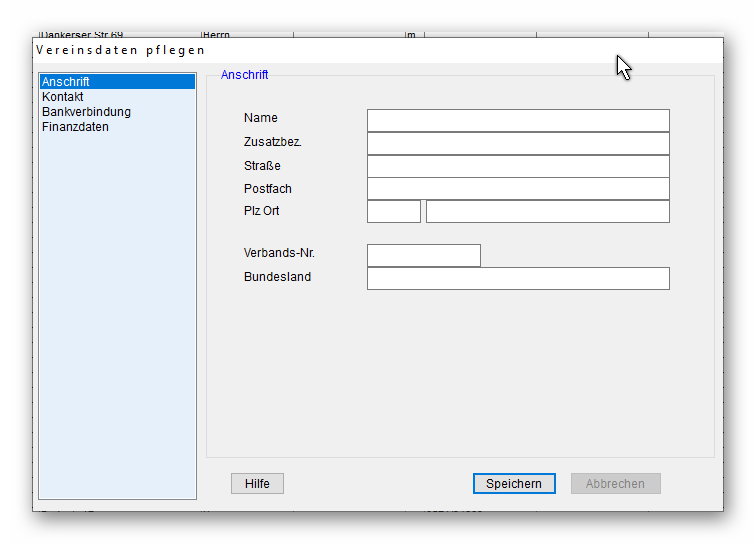Select the Postfach input box
The image size is (756, 544).
point(517,189)
